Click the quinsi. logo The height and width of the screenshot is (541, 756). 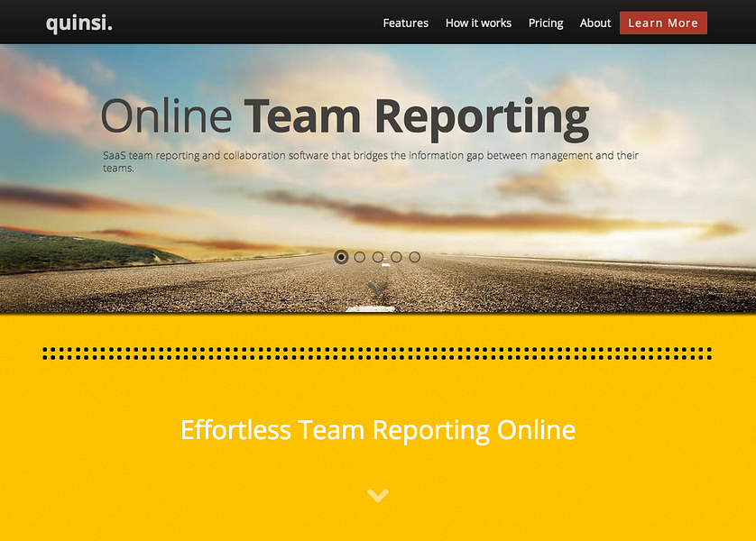(79, 23)
